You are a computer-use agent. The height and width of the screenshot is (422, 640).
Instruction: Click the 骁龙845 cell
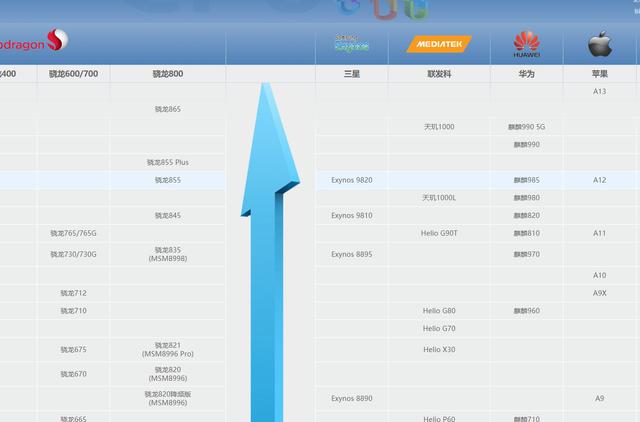(168, 215)
